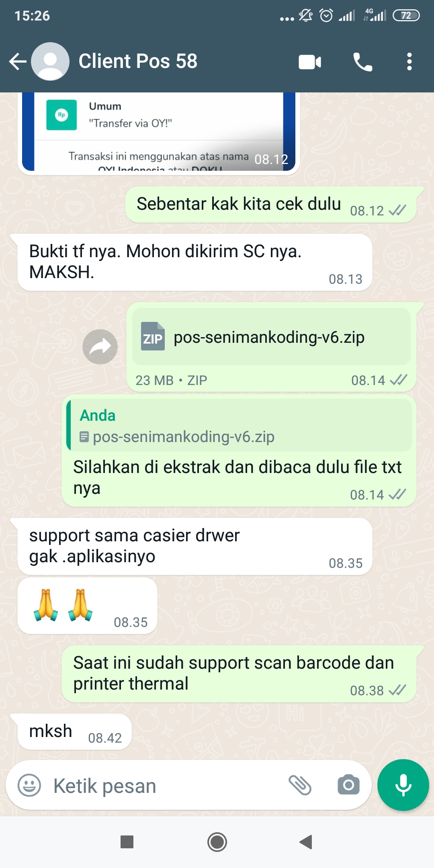Tap the back arrow in chat header
This screenshot has height=868, width=434.
[x=18, y=61]
